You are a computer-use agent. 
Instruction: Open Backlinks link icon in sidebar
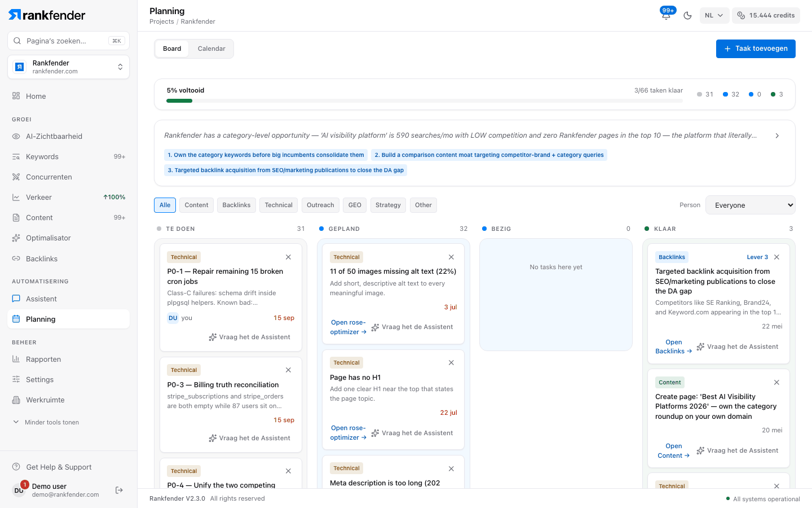pos(16,259)
